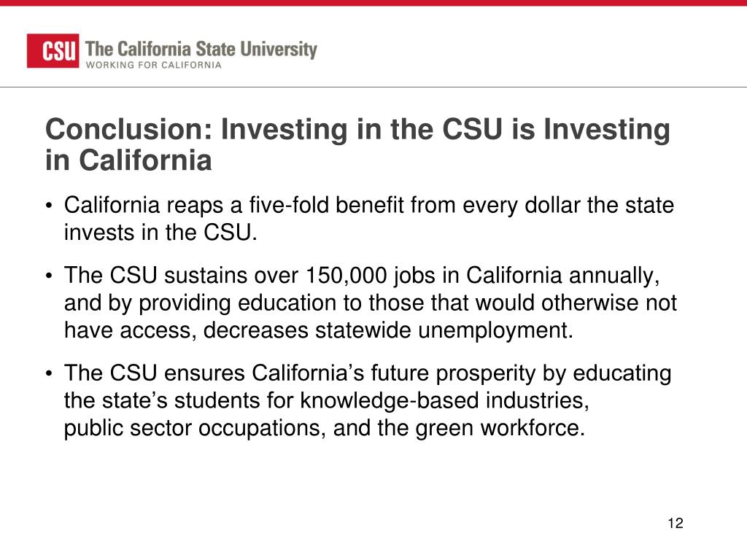Click "in California" on the title's second line
Image resolution: width=747 pixels, height=560 pixels.
(128, 160)
